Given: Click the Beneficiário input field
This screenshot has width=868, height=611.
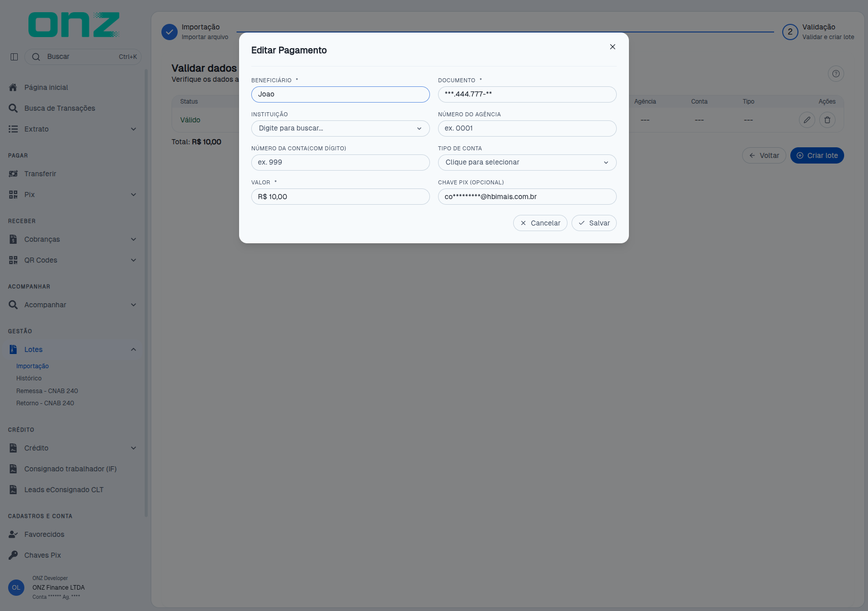Looking at the screenshot, I should coord(341,94).
